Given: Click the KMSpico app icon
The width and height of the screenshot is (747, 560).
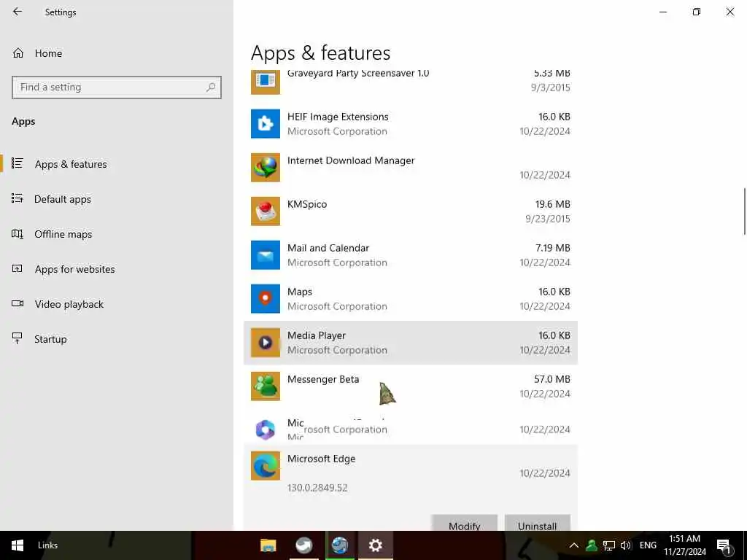Looking at the screenshot, I should (266, 211).
